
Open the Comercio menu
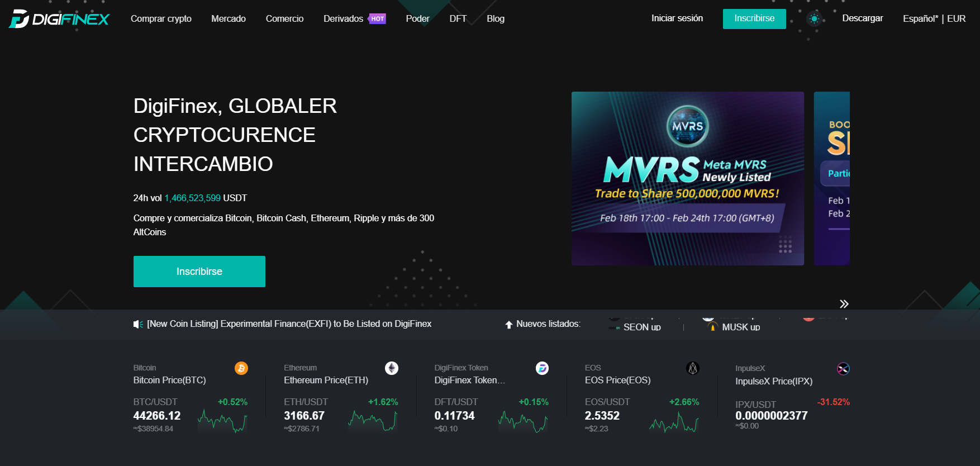point(284,19)
